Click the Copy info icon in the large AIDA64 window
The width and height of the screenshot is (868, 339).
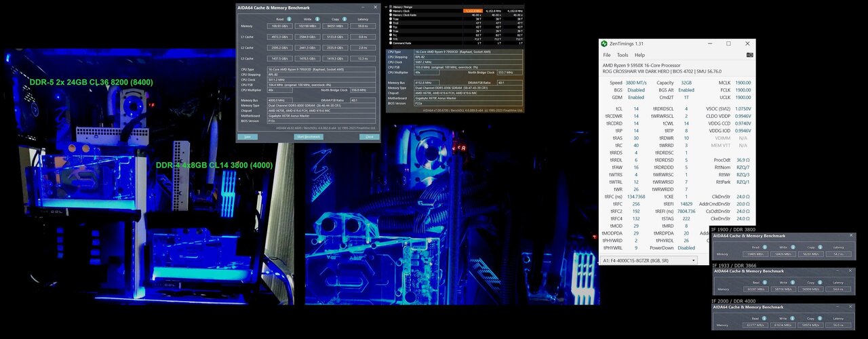tap(346, 18)
